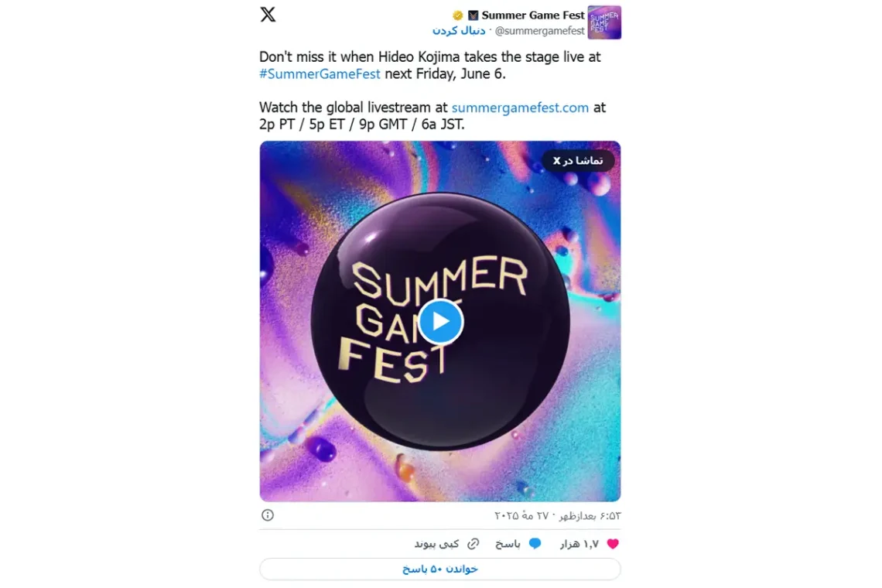This screenshot has width=882, height=588.
Task: Click the gold verified badge icon
Action: pyautogui.click(x=458, y=15)
